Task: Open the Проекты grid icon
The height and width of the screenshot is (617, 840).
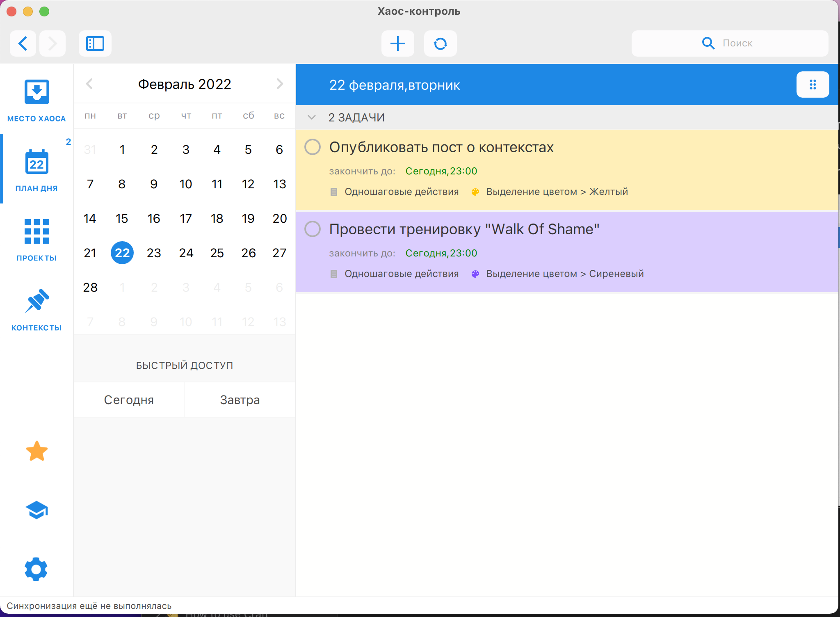Action: [x=37, y=231]
